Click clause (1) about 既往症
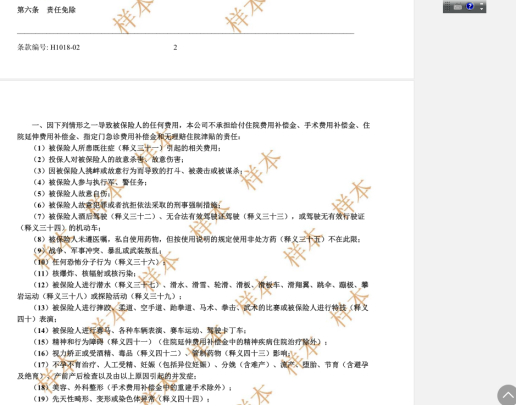Viewport: 516px width, 406px height. point(127,148)
